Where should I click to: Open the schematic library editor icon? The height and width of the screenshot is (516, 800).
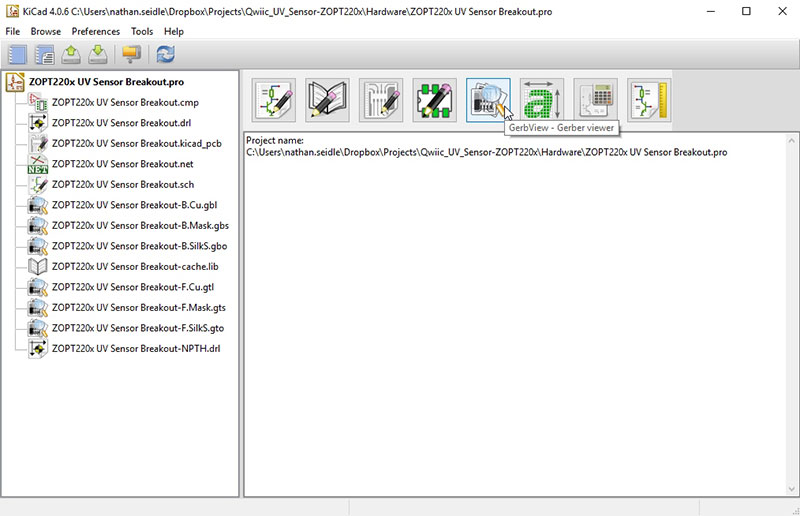pyautogui.click(x=327, y=100)
